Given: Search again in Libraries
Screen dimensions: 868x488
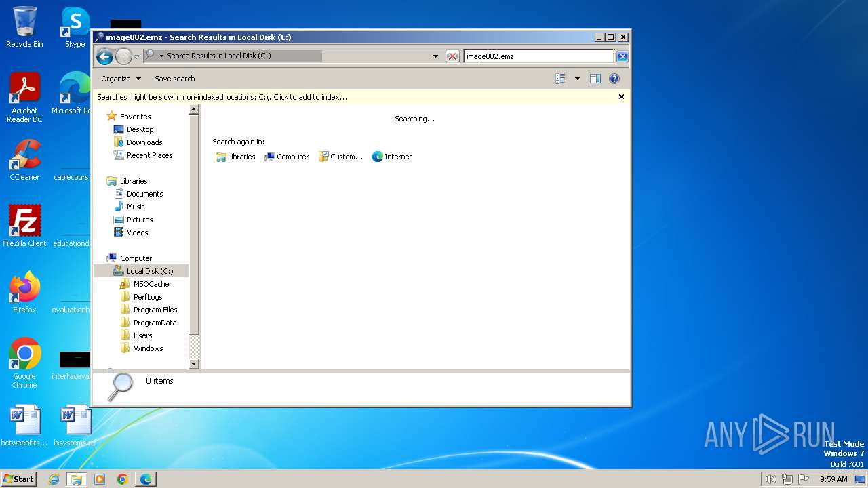Looking at the screenshot, I should pos(235,157).
